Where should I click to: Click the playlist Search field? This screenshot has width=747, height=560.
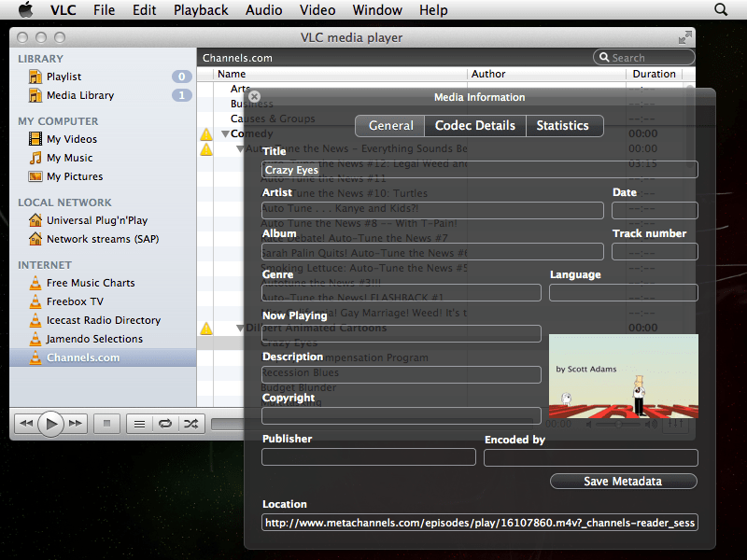tap(643, 58)
